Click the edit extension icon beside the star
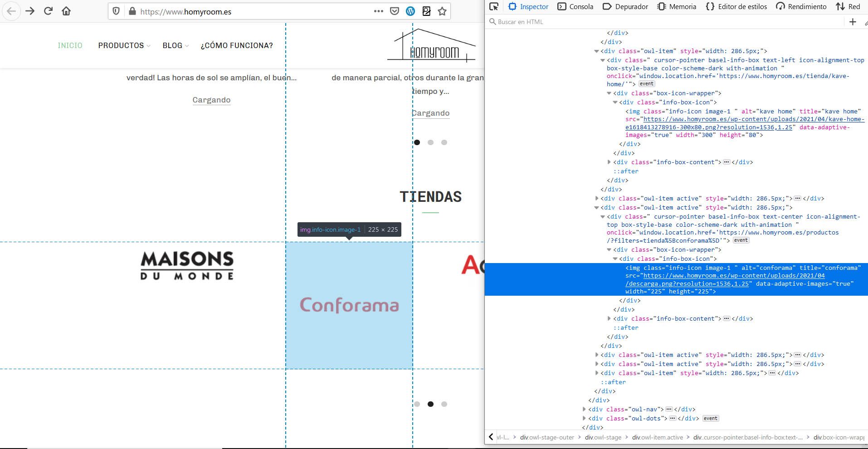The image size is (868, 449). pos(426,11)
